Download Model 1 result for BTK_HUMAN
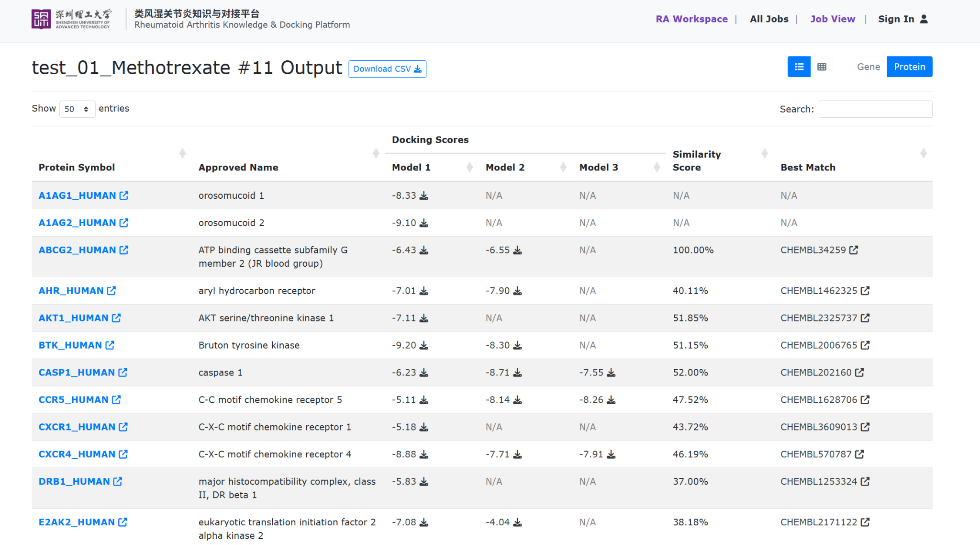The image size is (980, 545). coord(424,346)
